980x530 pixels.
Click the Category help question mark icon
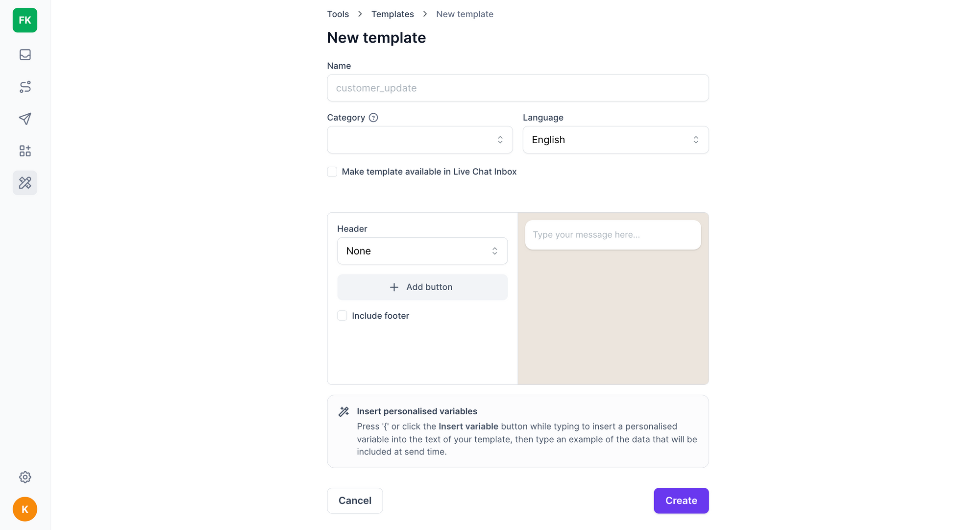[x=373, y=118]
